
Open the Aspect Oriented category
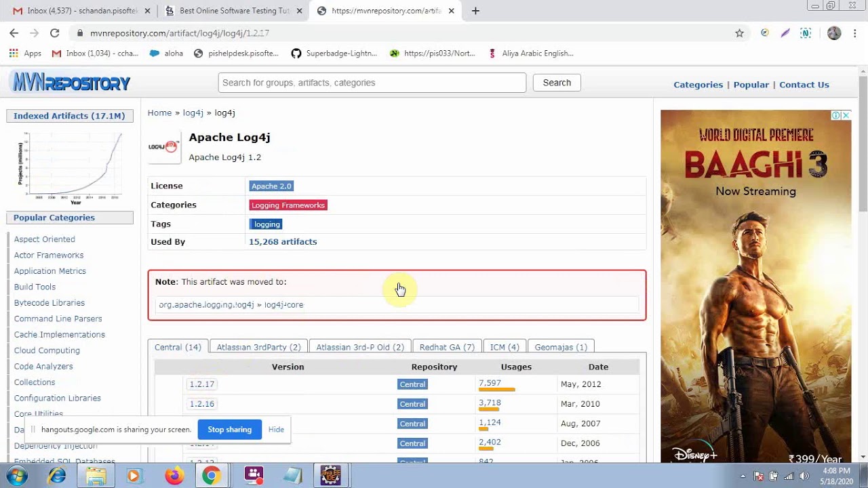[x=45, y=239]
